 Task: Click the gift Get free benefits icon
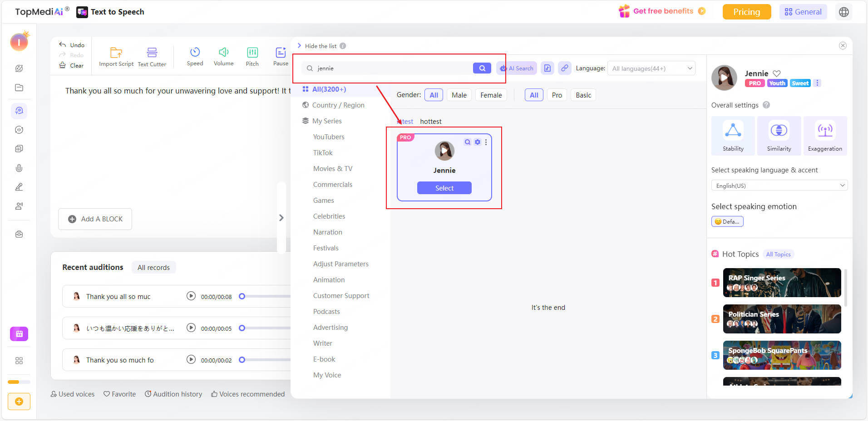(x=624, y=11)
